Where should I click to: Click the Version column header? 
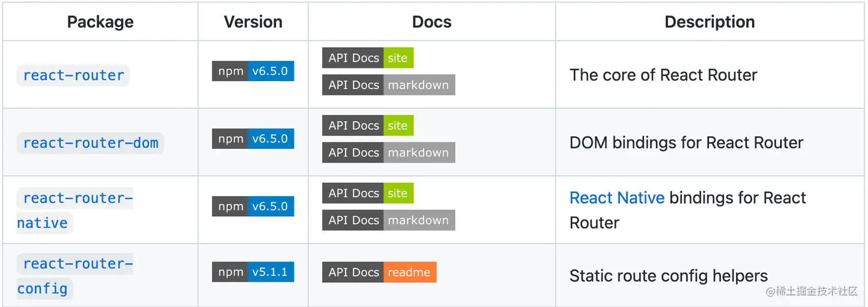click(253, 22)
